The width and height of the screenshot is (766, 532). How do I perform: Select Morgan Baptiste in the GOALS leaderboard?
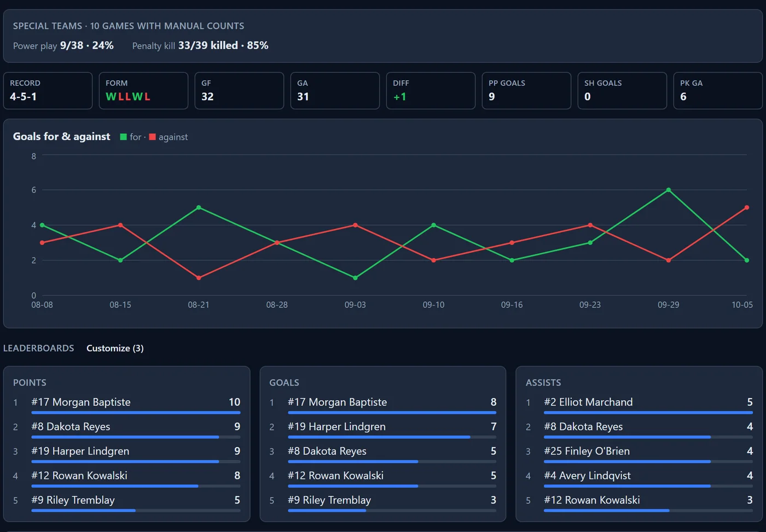pos(383,405)
